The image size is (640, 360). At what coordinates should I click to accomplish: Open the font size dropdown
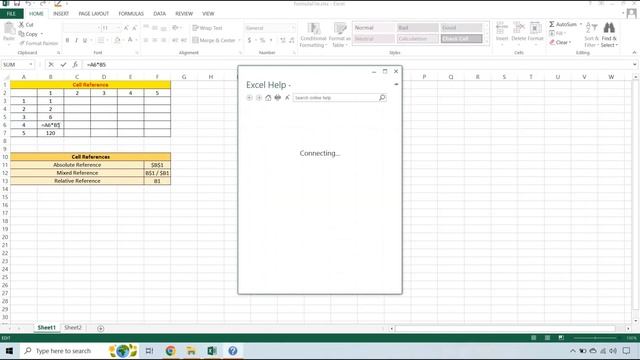coord(119,28)
